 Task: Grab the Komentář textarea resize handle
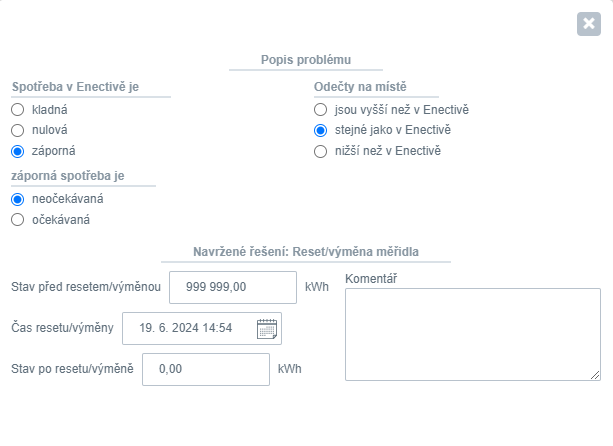[596, 375]
